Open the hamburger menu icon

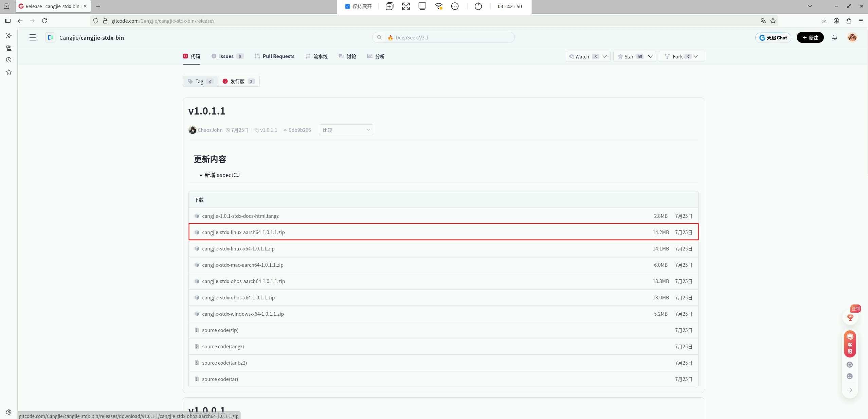click(33, 37)
